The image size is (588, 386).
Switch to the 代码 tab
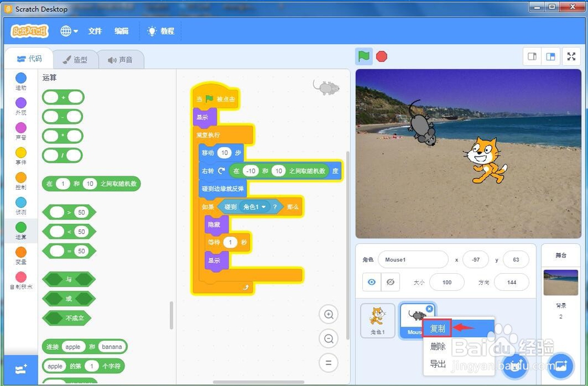29,59
